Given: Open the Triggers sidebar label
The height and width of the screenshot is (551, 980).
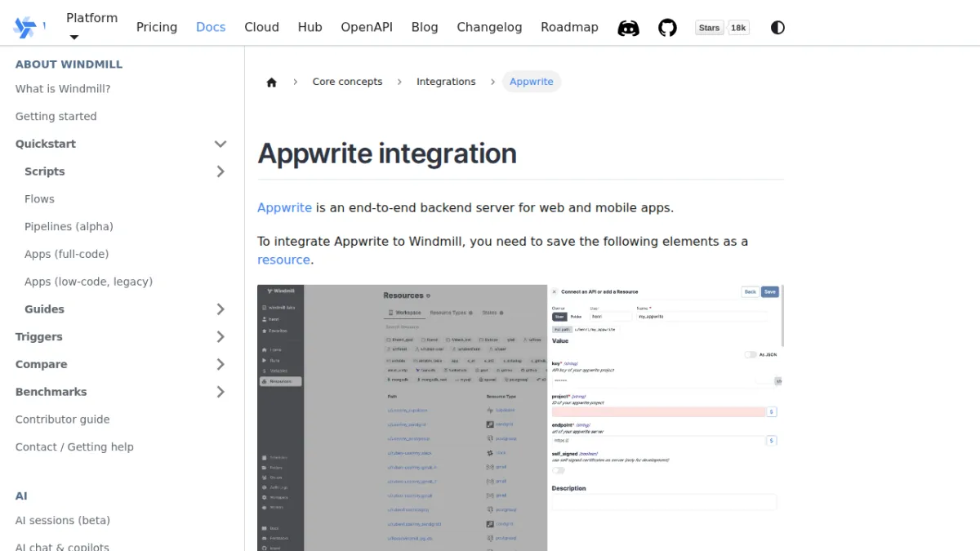Looking at the screenshot, I should pyautogui.click(x=39, y=337).
